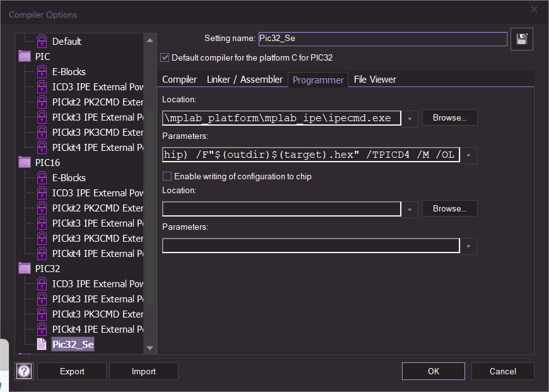Click the Pic32_Se document icon
The width and height of the screenshot is (549, 392).
coord(42,345)
